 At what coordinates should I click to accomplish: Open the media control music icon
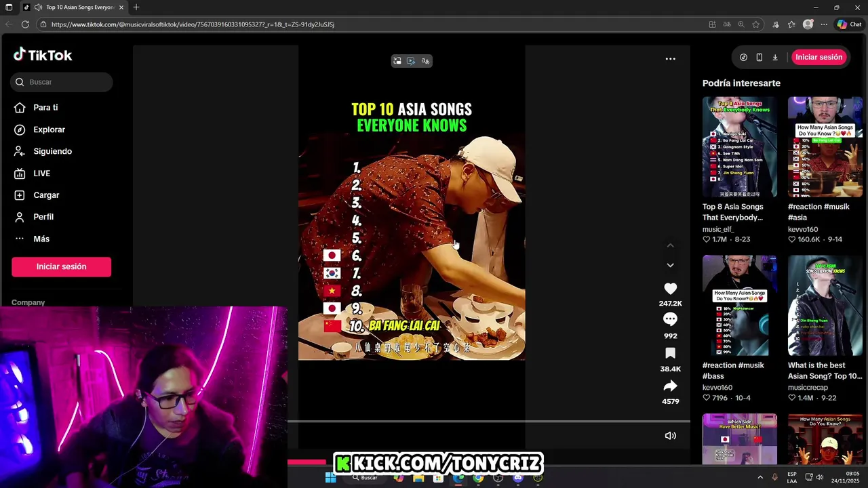point(776,24)
